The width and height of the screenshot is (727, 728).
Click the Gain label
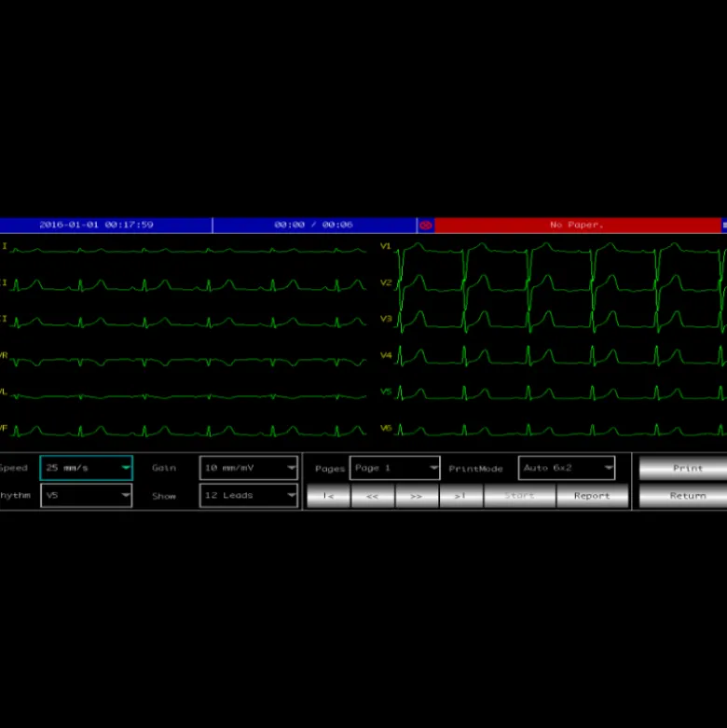(x=164, y=468)
